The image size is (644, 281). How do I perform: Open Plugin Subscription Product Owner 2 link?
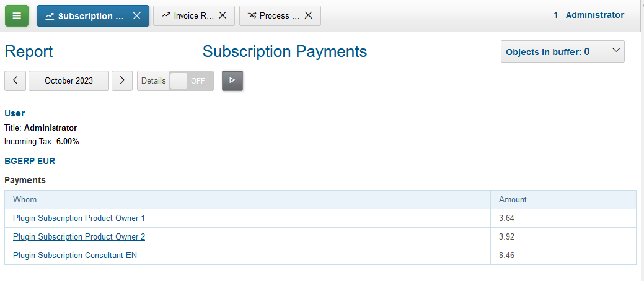(x=79, y=237)
